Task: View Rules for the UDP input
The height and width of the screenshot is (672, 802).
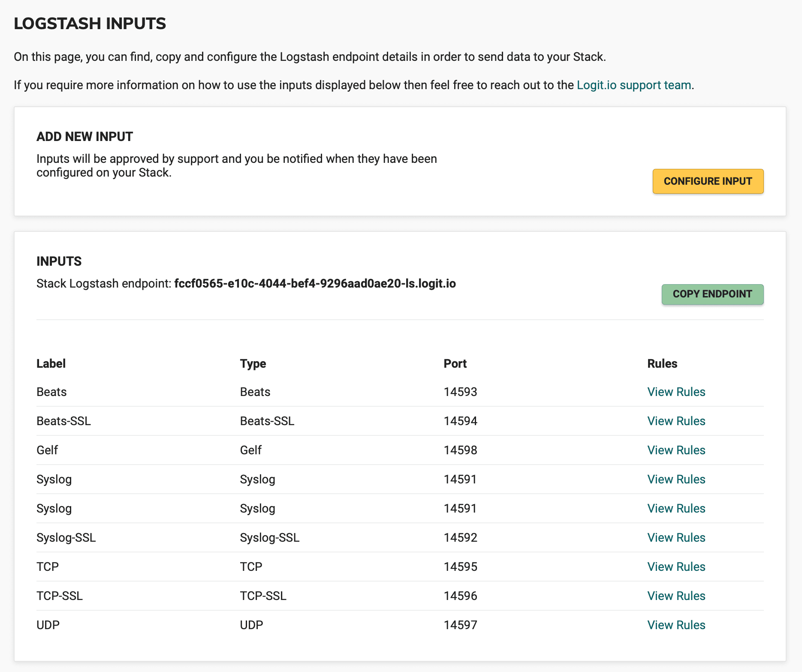Action: 676,625
